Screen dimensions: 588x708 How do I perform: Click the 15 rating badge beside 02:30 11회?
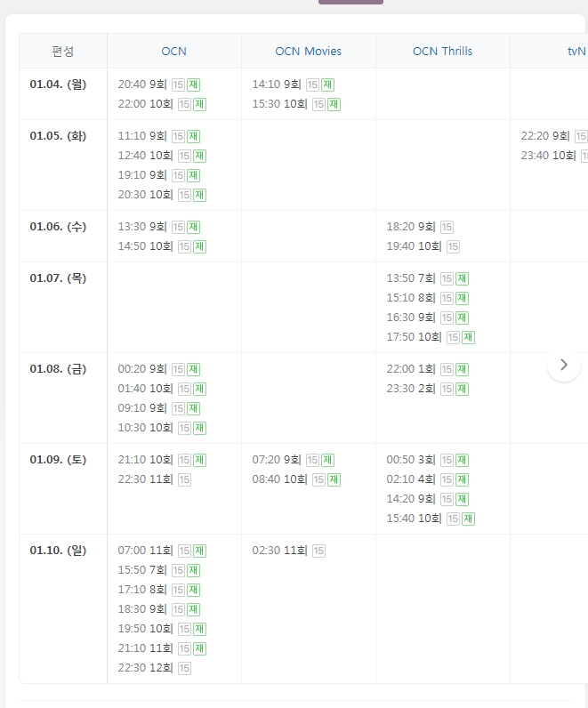pyautogui.click(x=318, y=551)
